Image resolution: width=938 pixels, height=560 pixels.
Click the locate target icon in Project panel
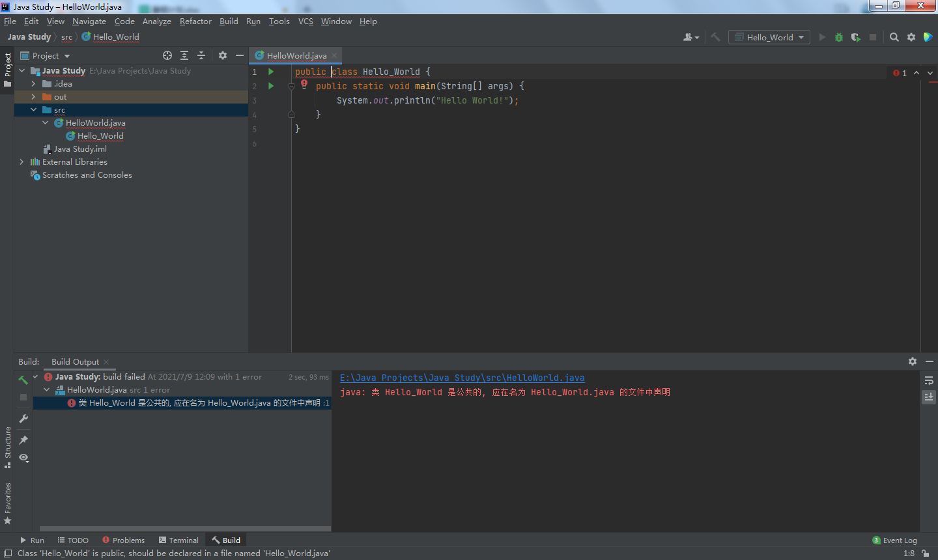pos(167,56)
